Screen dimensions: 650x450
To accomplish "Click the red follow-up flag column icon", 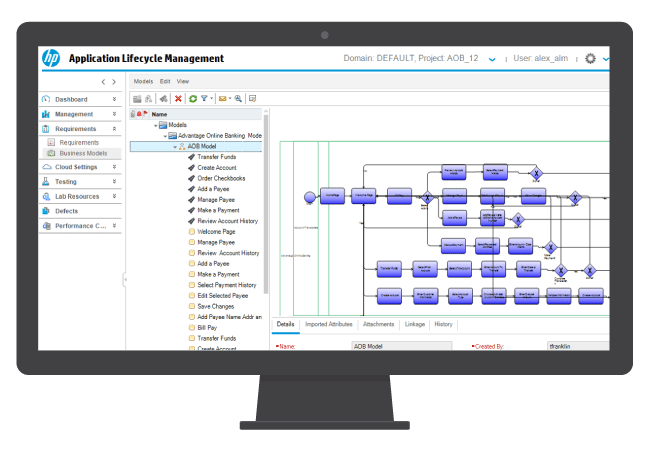I will point(146,114).
